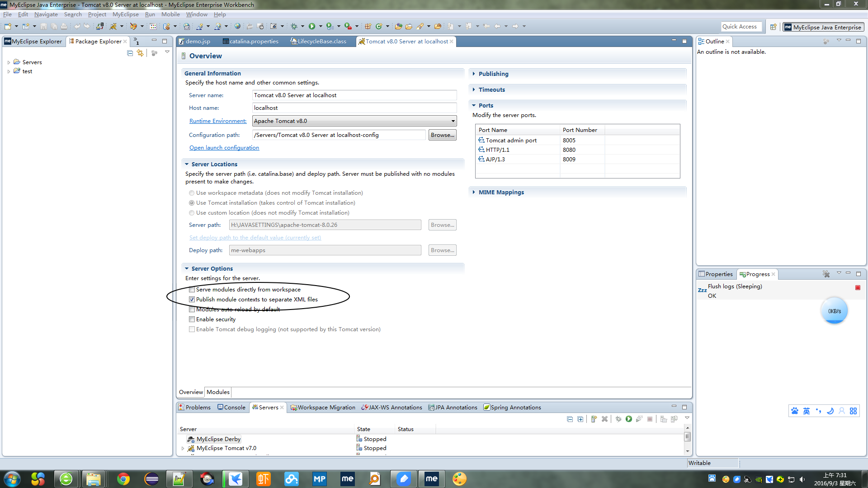Select Use custom location radio option
The width and height of the screenshot is (868, 488).
pos(192,213)
